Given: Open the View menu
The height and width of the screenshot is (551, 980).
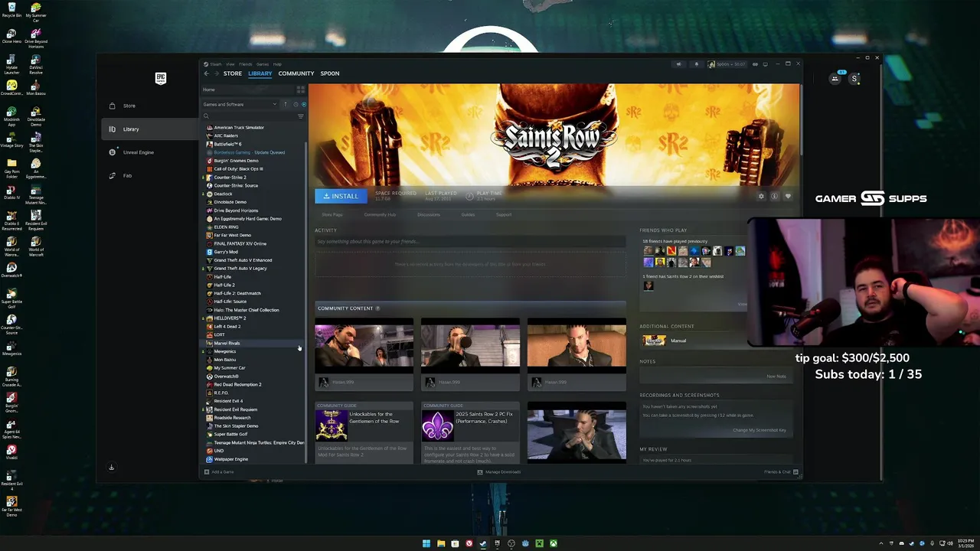Looking at the screenshot, I should click(x=230, y=64).
